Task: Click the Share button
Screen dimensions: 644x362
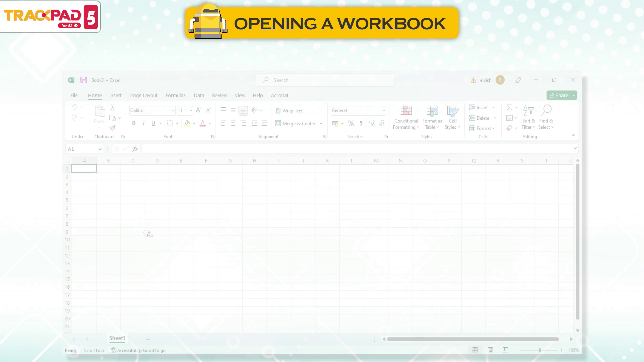Action: click(x=559, y=95)
